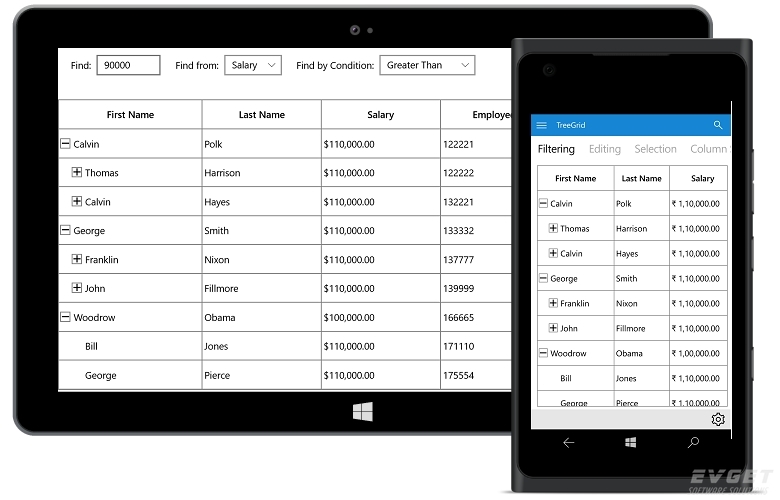
Task: Tap the search button at the phone's bottom
Action: (693, 442)
